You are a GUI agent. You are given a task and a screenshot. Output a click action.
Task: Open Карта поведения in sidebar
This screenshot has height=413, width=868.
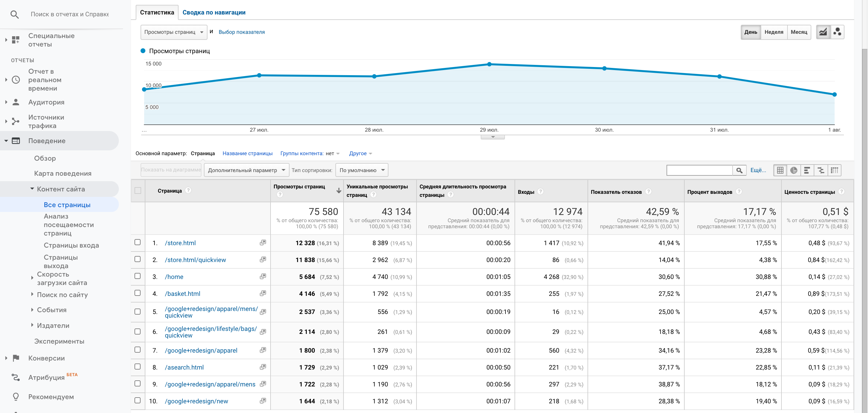(63, 173)
